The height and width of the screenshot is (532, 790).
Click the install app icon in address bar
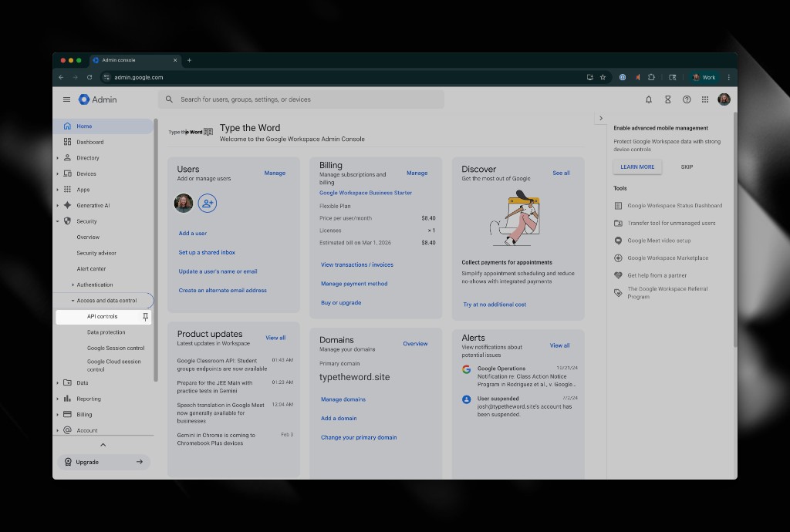589,78
